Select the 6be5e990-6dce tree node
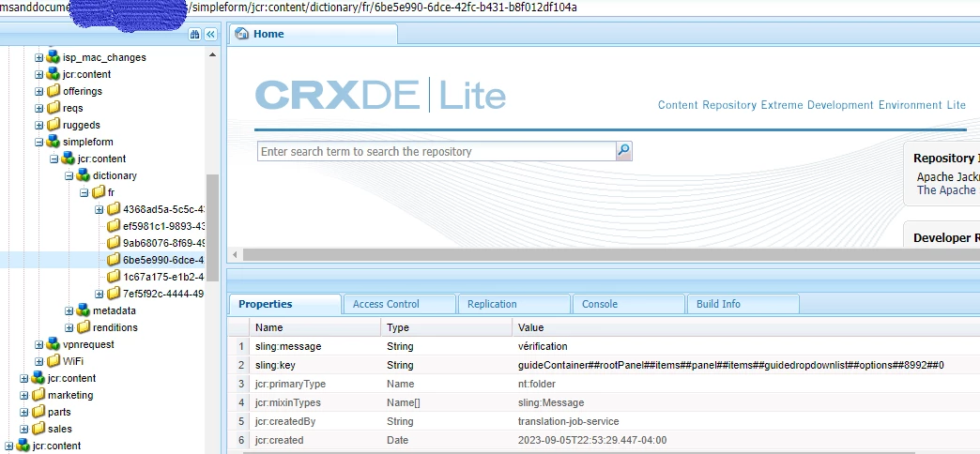Viewport: 980px width, 454px height. click(x=163, y=260)
